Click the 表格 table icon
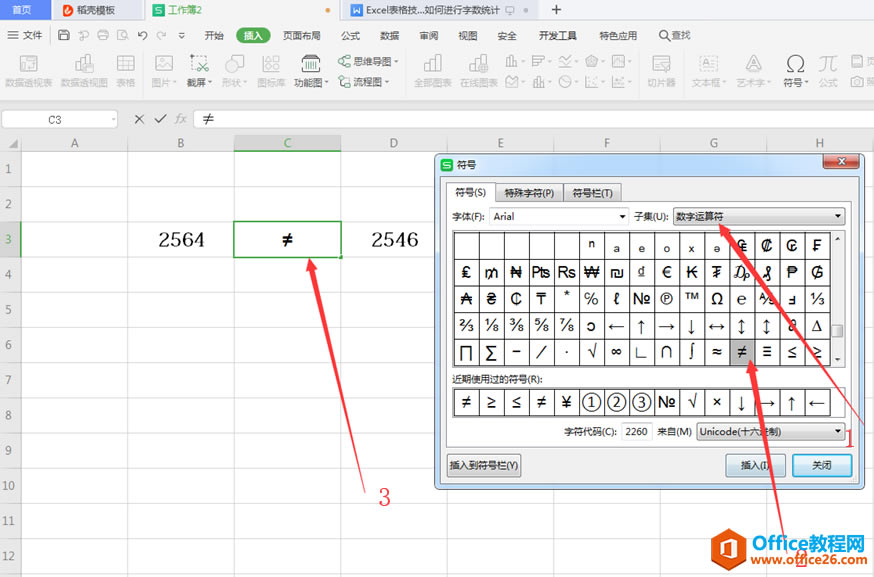Image resolution: width=874 pixels, height=577 pixels. click(125, 71)
